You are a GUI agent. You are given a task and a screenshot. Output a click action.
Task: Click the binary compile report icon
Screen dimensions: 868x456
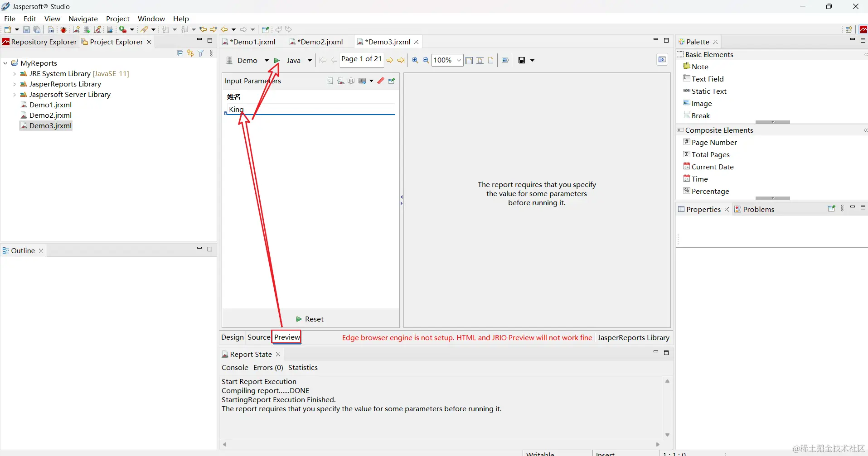pos(51,29)
